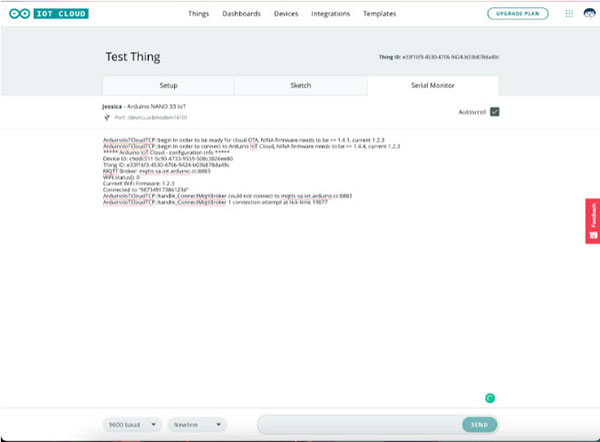Image resolution: width=600 pixels, height=442 pixels.
Task: Switch to the Sketch tab
Action: coord(300,85)
